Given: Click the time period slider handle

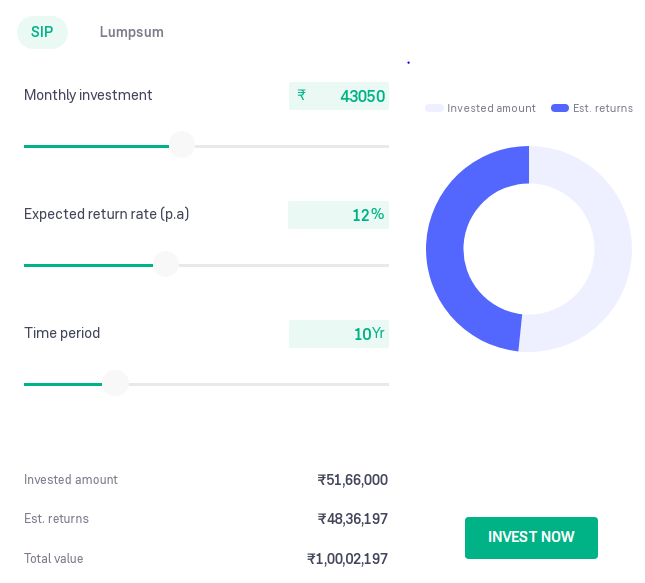Looking at the screenshot, I should pyautogui.click(x=116, y=384).
